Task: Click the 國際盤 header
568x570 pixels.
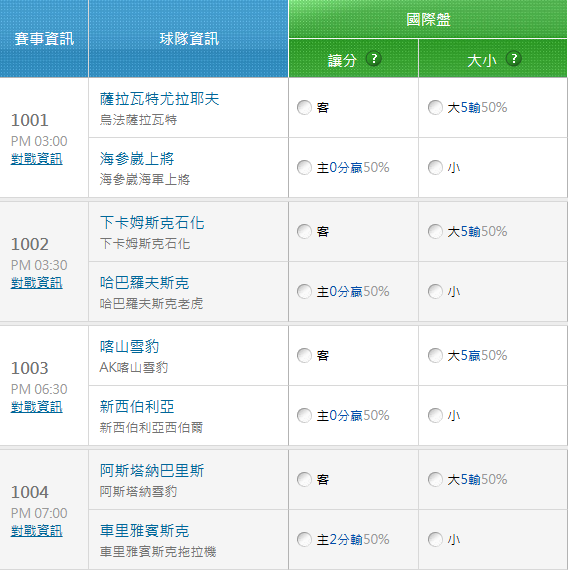Action: 428,19
